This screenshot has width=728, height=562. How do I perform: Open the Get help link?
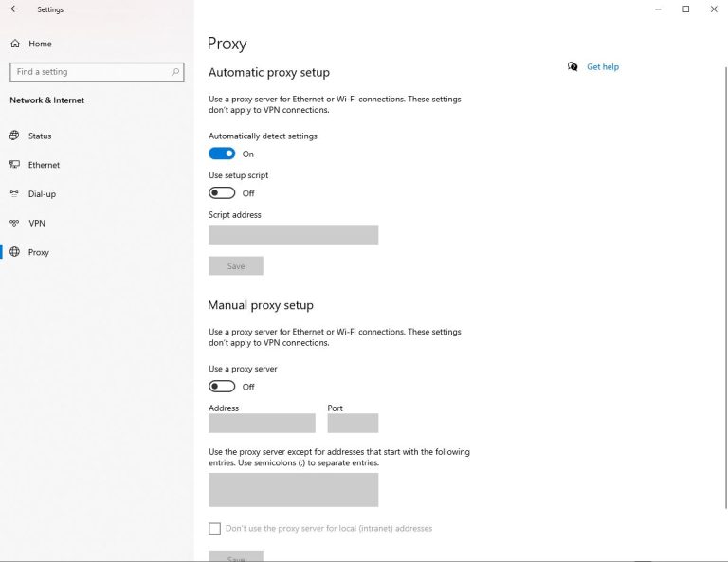(603, 67)
